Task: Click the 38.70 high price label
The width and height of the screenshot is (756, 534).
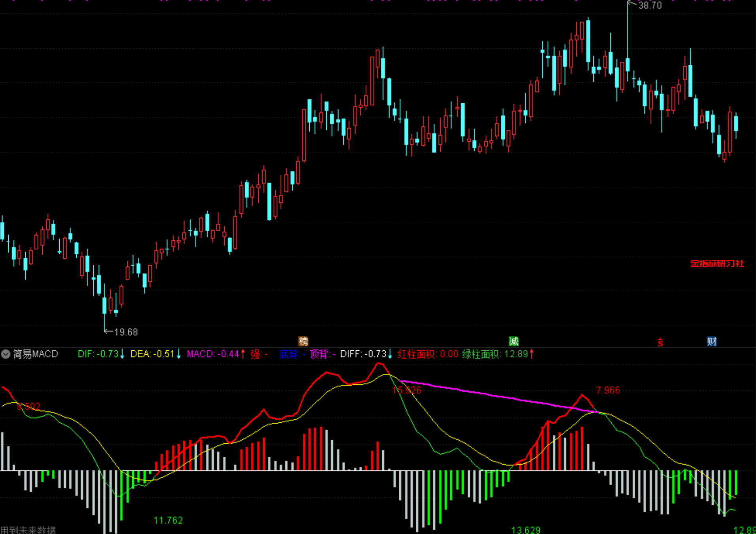Action: click(650, 6)
